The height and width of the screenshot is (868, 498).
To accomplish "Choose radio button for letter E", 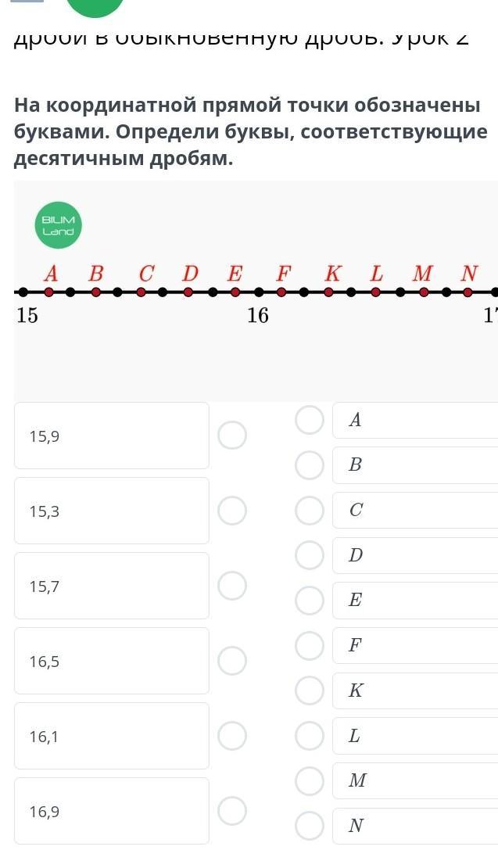I will [x=310, y=601].
